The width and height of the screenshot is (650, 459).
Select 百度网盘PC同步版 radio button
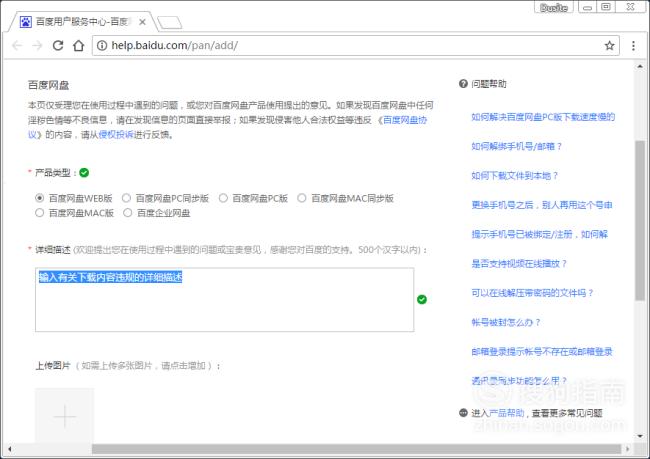pos(126,198)
